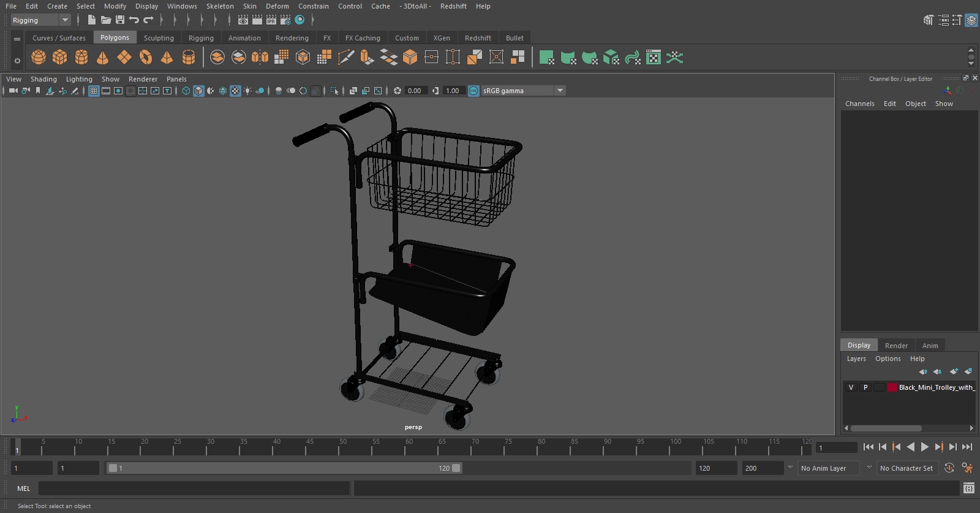Toggle viewport grid display
The height and width of the screenshot is (513, 980).
pos(94,91)
